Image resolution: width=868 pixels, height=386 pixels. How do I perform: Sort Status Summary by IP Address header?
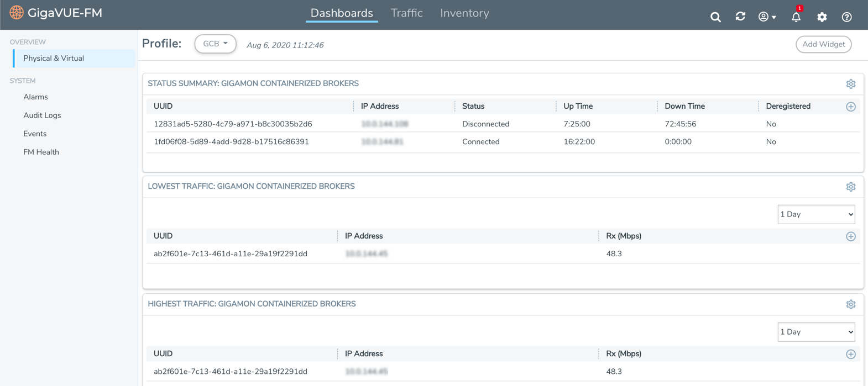(x=380, y=106)
